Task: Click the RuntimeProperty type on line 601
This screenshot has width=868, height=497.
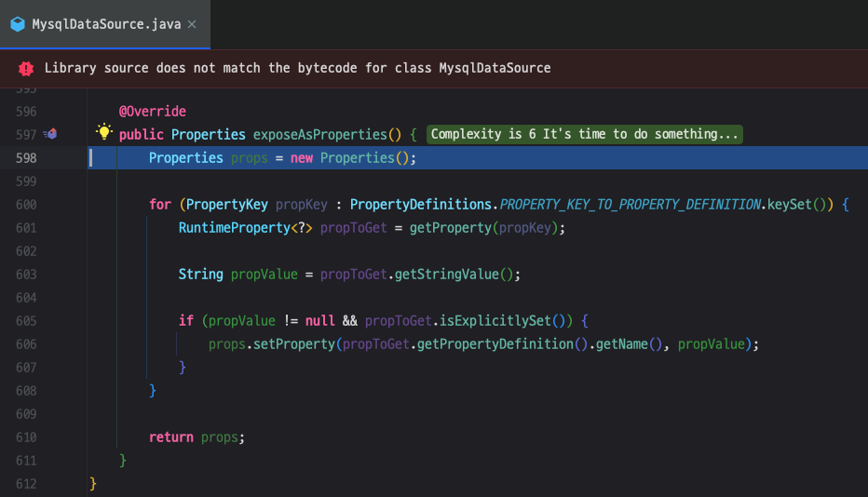Action: 234,228
